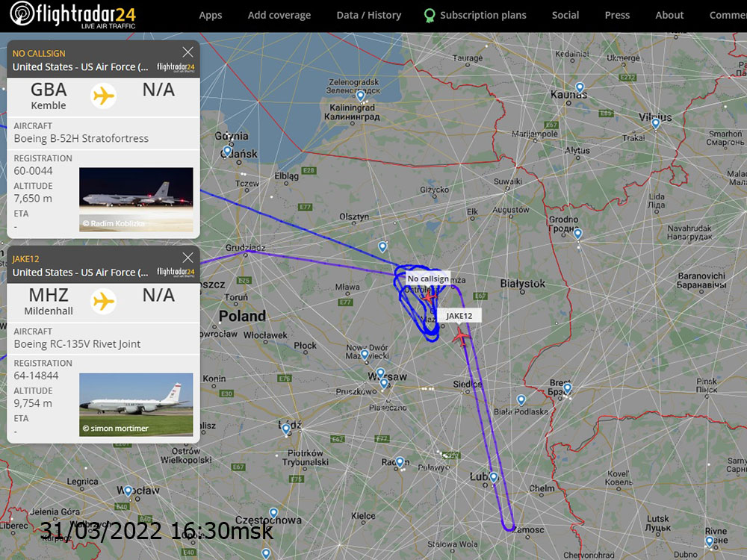This screenshot has height=560, width=747.
Task: Click the Subscription plans ribbon icon
Action: [x=430, y=16]
